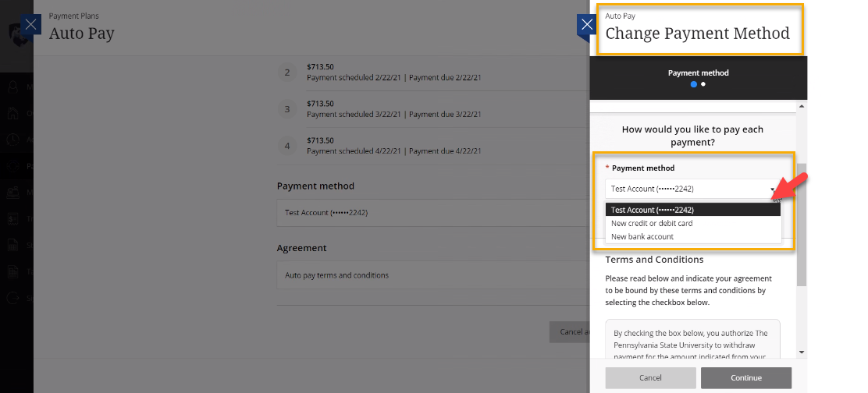The image size is (868, 393).
Task: Select the second white step indicator dot
Action: click(703, 84)
